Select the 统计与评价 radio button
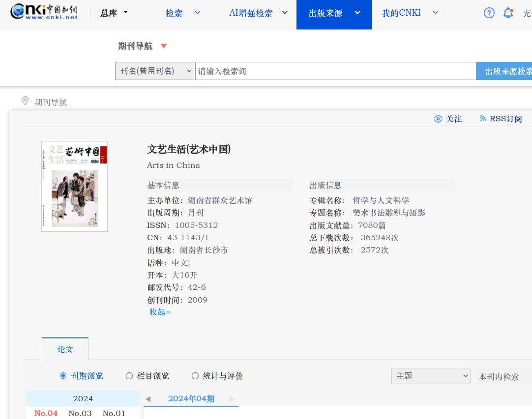Viewport: 532px width, 419px height. click(x=195, y=376)
